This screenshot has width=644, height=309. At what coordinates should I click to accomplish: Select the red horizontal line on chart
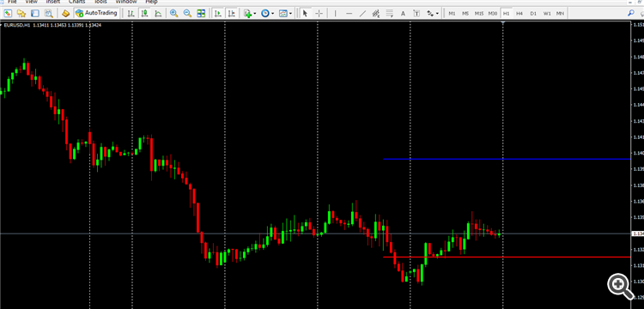tap(507, 257)
